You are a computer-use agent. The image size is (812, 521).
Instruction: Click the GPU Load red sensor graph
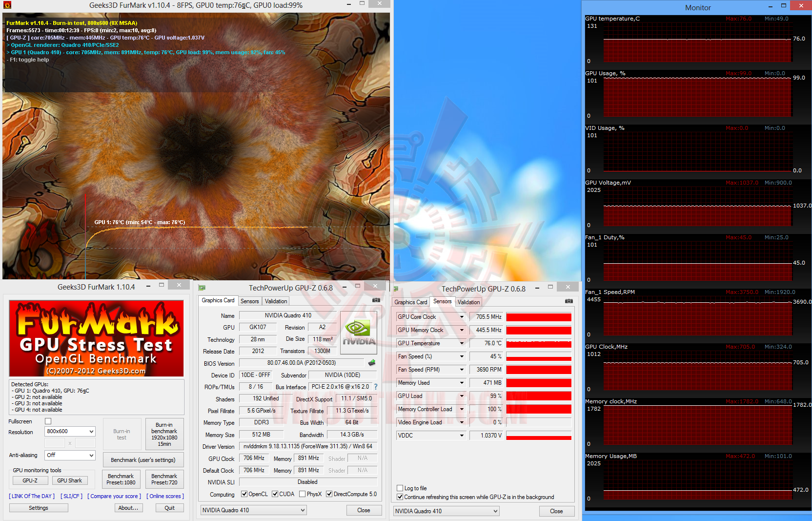click(x=539, y=396)
